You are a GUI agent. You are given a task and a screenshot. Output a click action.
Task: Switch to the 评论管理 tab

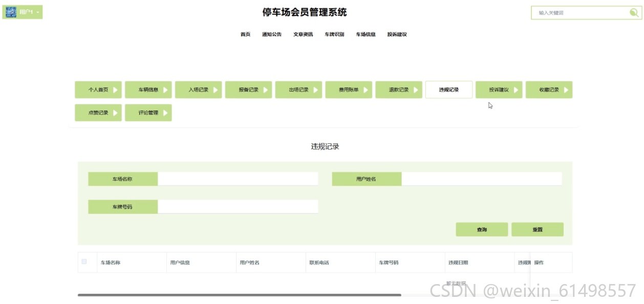click(148, 113)
